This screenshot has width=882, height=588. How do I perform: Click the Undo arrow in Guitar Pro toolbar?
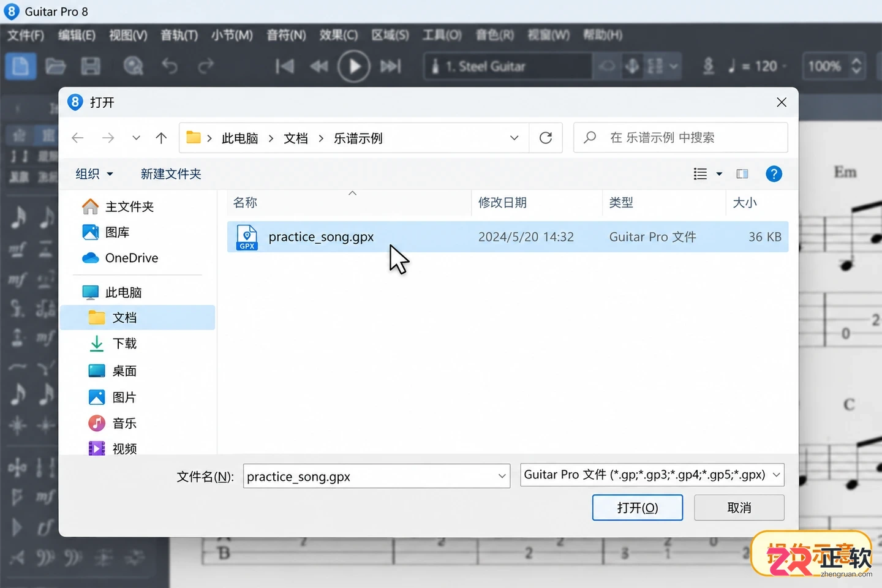click(x=170, y=66)
